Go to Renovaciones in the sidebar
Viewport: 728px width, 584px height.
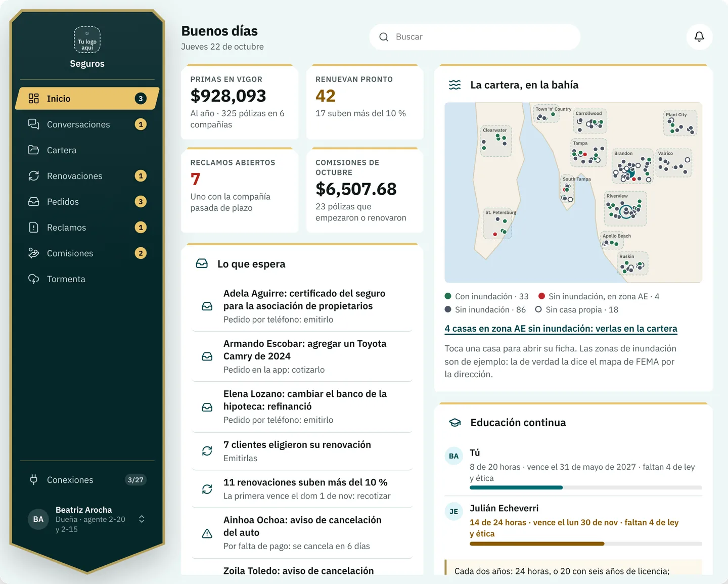[x=87, y=176]
